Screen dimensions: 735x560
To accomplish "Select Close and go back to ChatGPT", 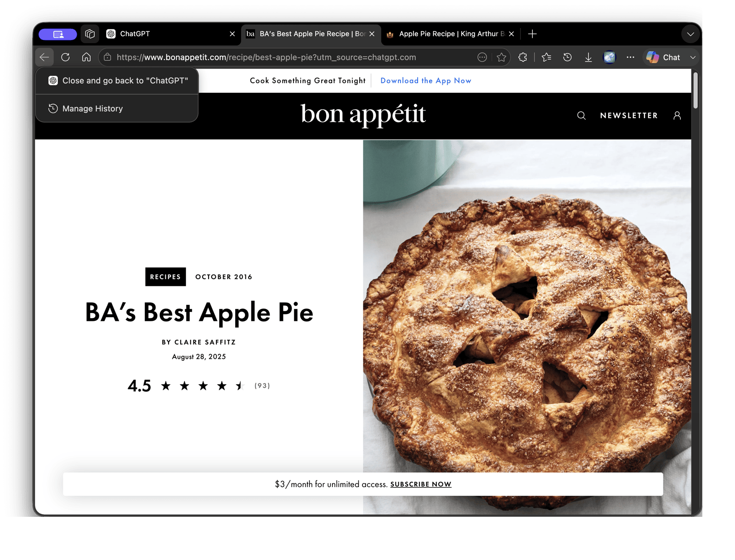I will (117, 81).
